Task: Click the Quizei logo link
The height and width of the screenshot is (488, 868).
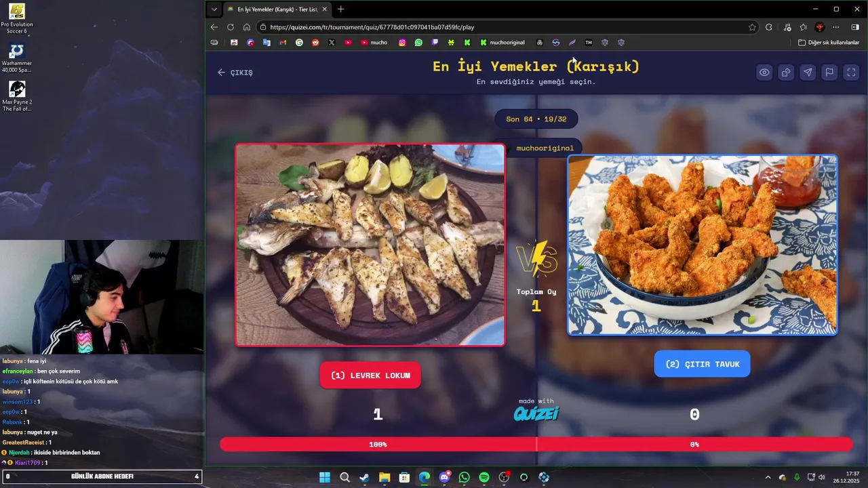Action: pos(536,413)
